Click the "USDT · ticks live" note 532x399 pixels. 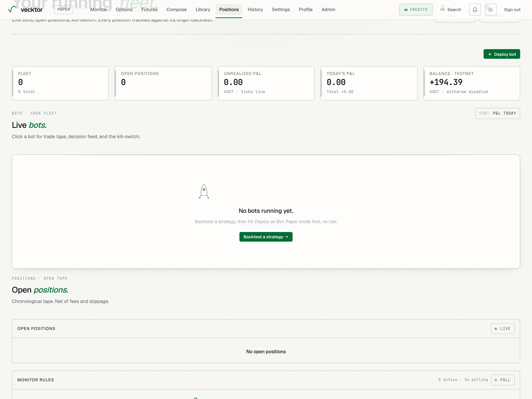click(x=244, y=92)
